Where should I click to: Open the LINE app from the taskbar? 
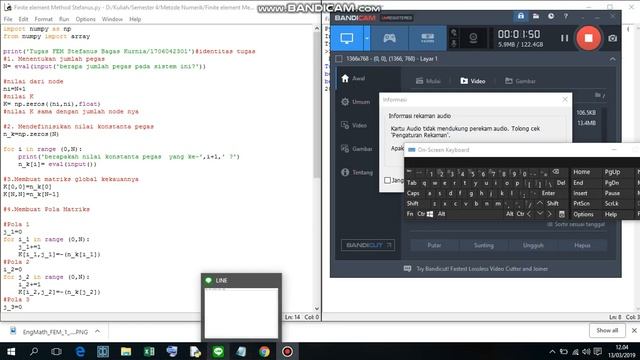click(218, 351)
